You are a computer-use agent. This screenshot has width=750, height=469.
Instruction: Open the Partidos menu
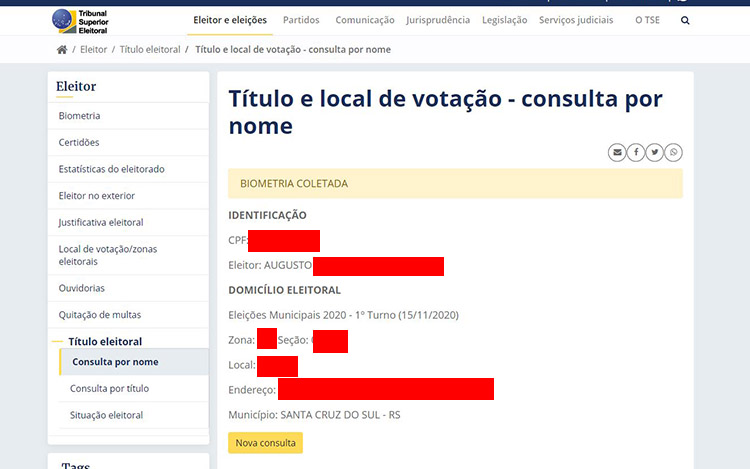click(x=301, y=20)
